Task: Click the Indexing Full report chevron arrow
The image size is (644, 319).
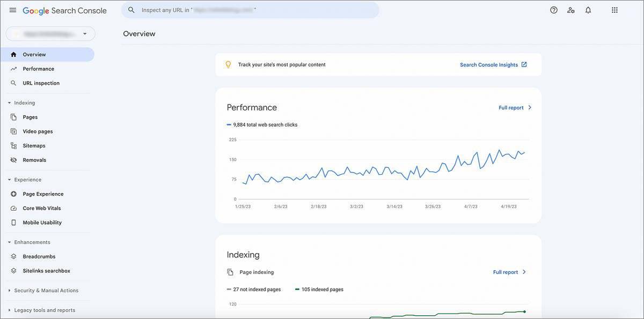Action: pos(524,272)
